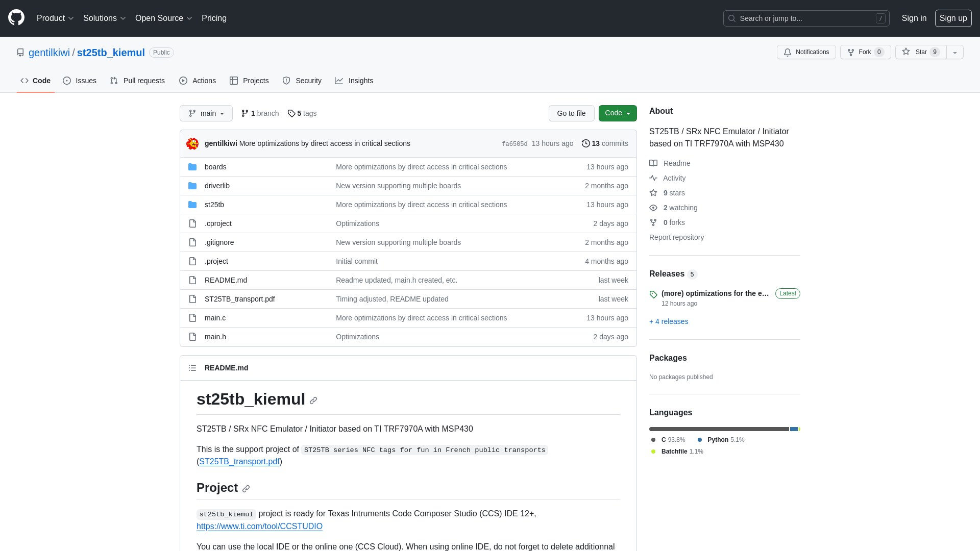Fork the repository
980x551 pixels.
(866, 52)
